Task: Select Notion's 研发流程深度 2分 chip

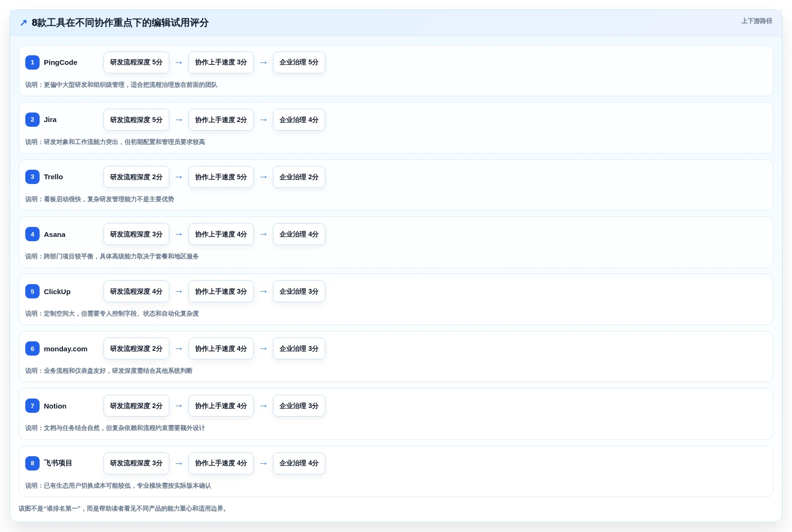Action: (x=136, y=406)
